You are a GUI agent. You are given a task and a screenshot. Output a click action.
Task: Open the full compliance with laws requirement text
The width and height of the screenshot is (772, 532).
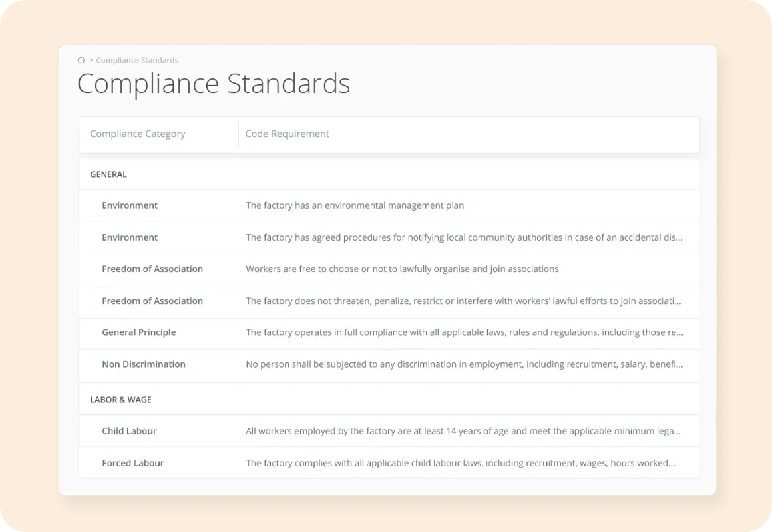[464, 332]
